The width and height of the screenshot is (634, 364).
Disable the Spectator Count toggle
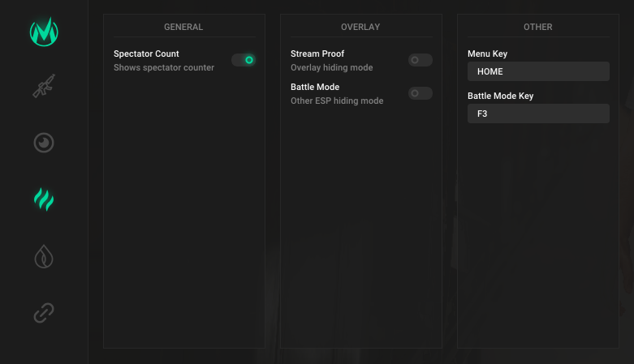point(244,60)
